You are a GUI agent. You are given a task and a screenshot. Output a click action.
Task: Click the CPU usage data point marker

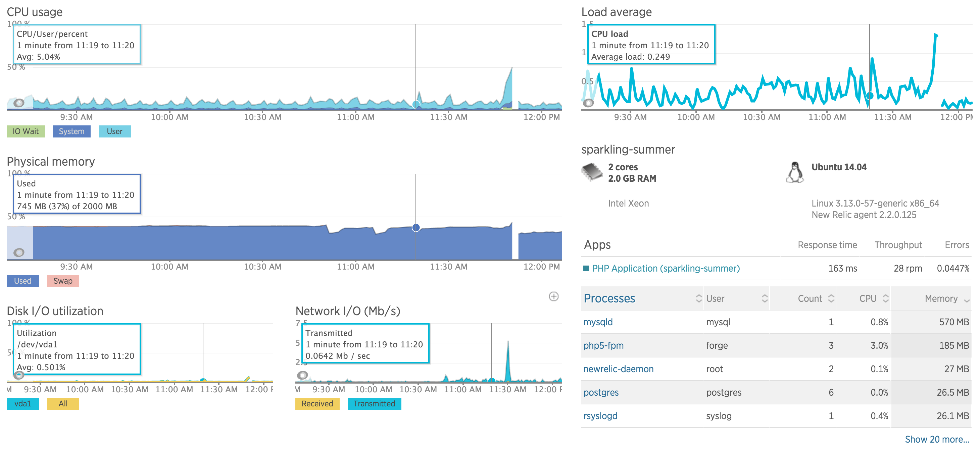click(x=416, y=104)
